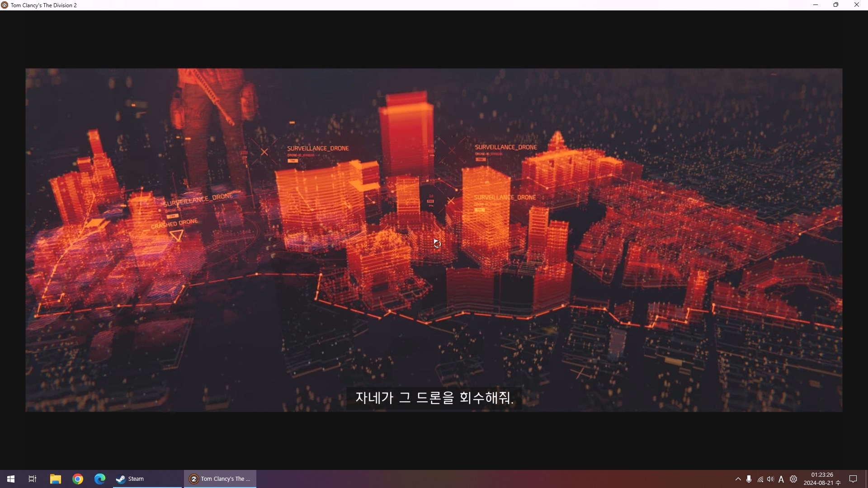Click the Division 2 icon in the title bar
Screen dimensions: 868x488
pos(5,5)
